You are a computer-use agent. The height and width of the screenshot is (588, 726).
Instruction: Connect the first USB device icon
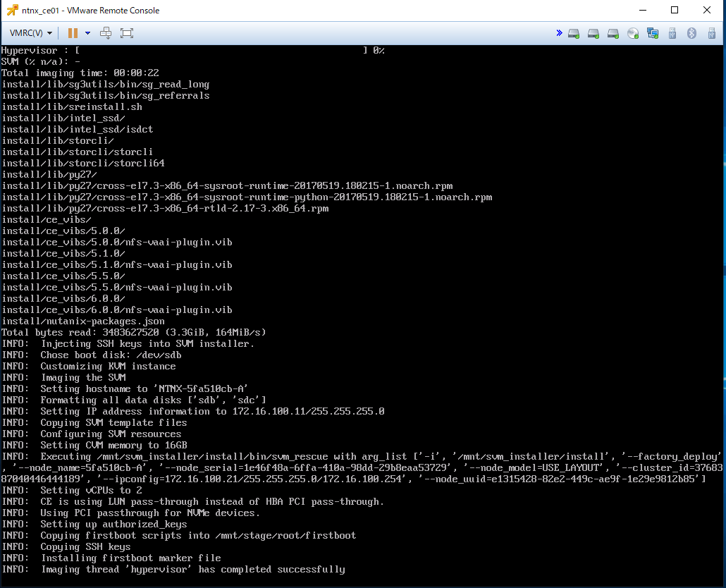[672, 33]
